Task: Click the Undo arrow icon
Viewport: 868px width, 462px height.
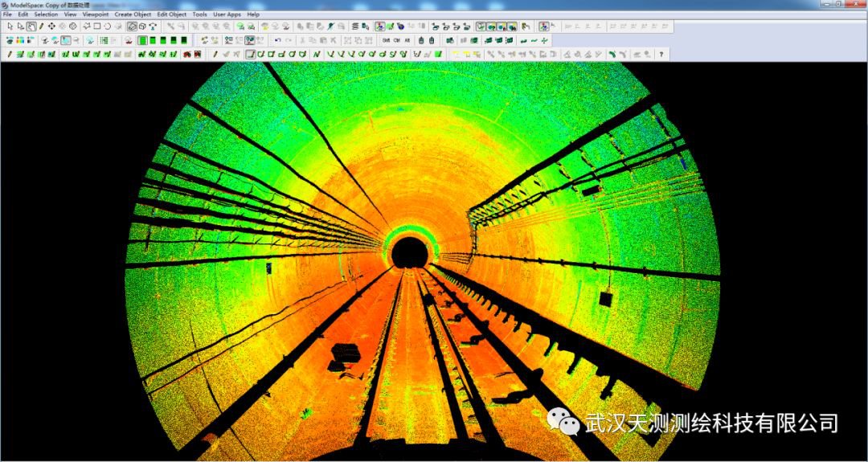Action: 278,40
